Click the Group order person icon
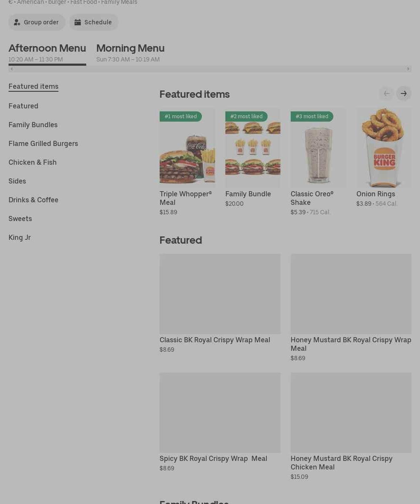The height and width of the screenshot is (504, 420). 17,22
